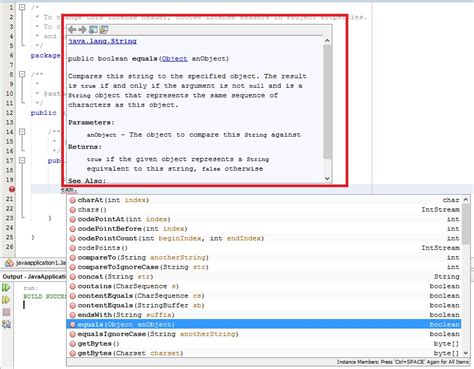The height and width of the screenshot is (369, 474).
Task: Open the Output panel settings icon
Action: tap(6, 324)
